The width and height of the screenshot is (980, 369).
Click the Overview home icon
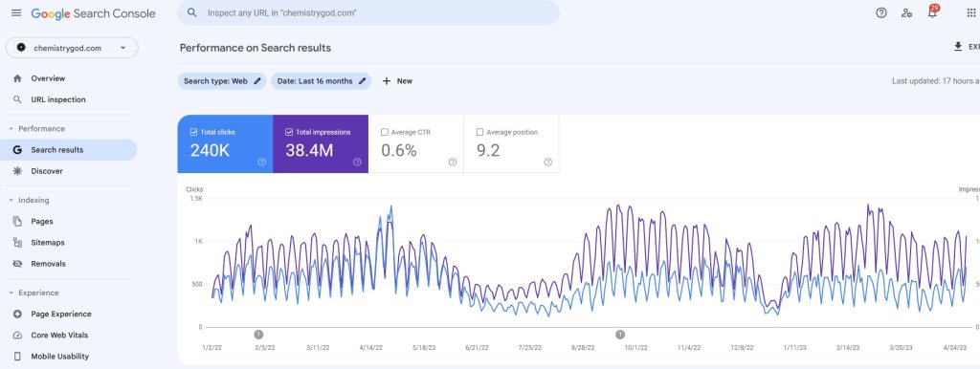point(17,78)
